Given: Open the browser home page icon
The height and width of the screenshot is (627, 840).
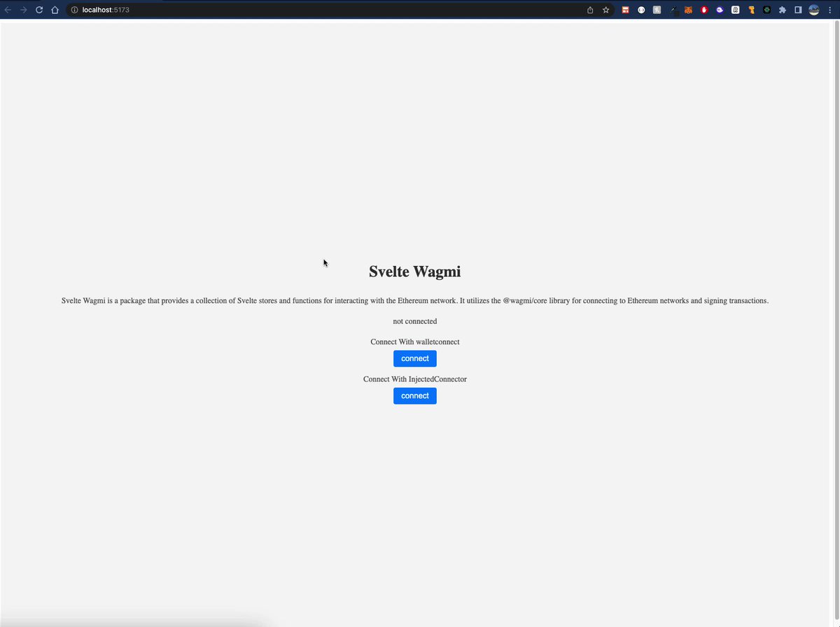Looking at the screenshot, I should tap(55, 10).
